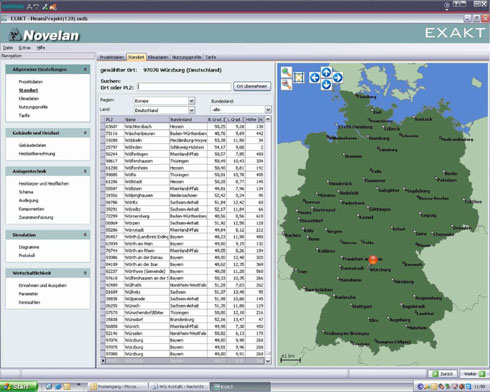
Task: Open Heizlastberechnung in the navigation panel
Action: (37, 154)
